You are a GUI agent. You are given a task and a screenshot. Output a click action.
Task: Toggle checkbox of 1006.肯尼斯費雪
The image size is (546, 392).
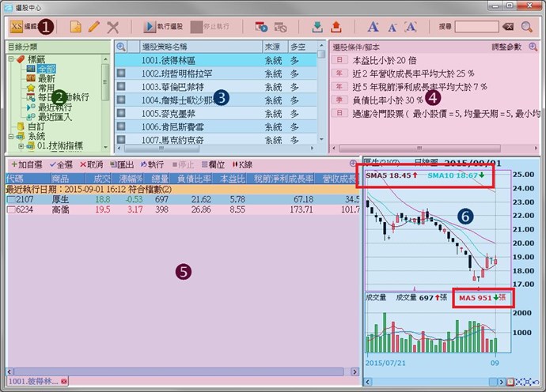(121, 126)
